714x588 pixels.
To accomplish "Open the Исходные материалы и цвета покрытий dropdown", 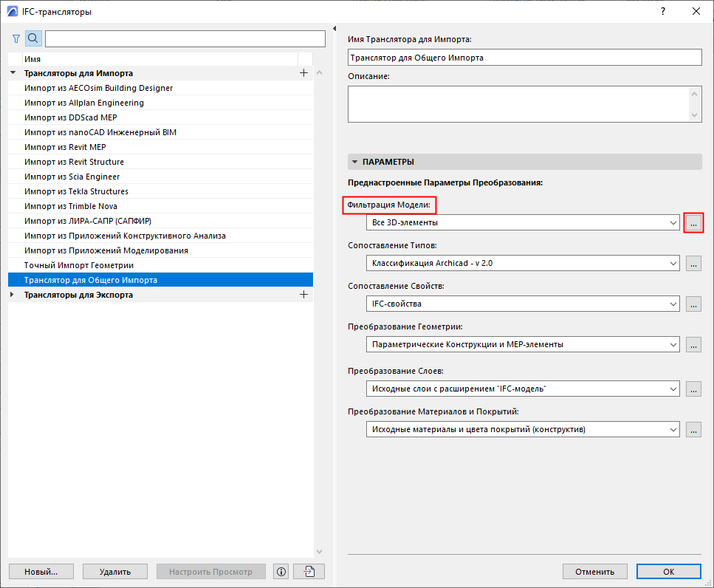I will click(x=523, y=429).
